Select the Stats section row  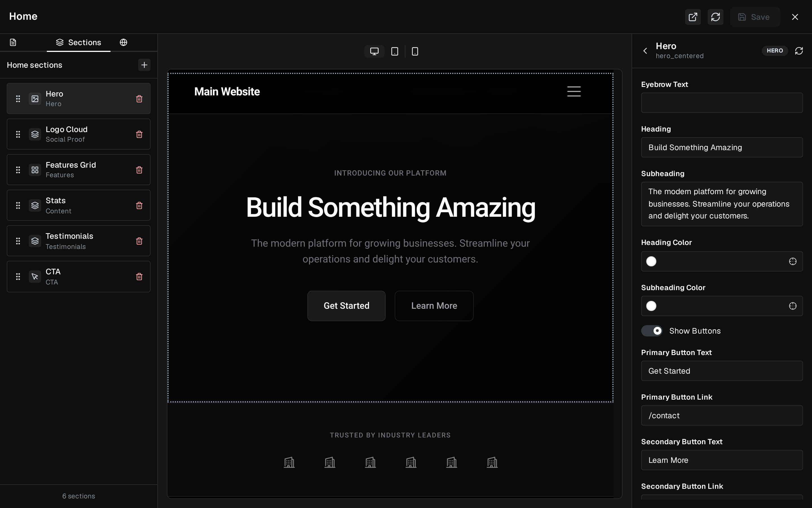78,205
